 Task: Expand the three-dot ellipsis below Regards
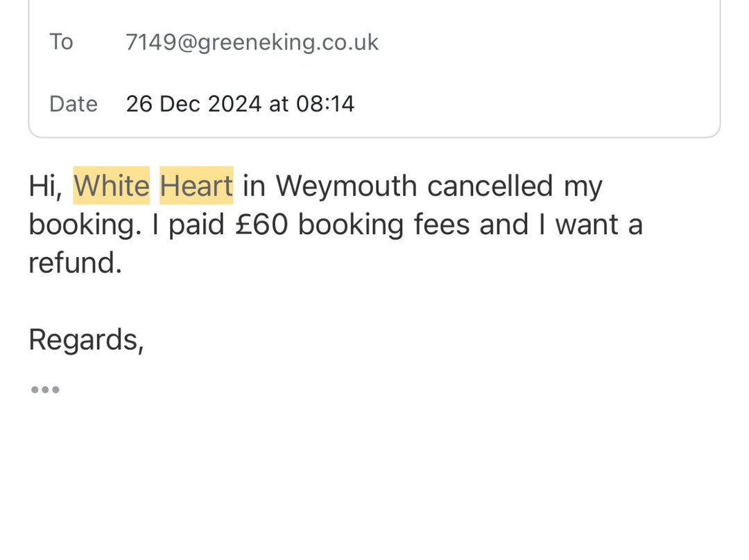point(45,390)
